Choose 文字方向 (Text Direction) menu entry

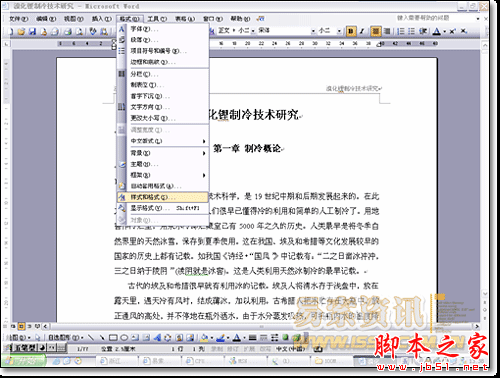[x=163, y=107]
